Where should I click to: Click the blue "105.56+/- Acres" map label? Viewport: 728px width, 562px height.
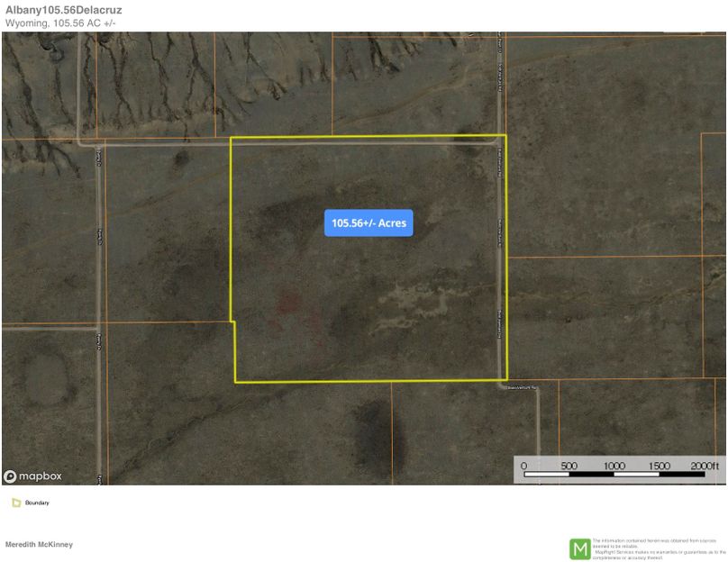368,222
